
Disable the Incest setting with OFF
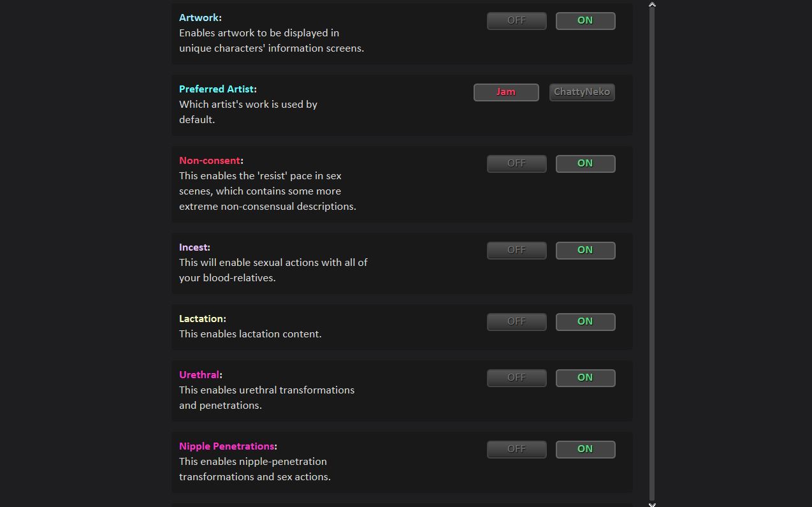tap(516, 250)
